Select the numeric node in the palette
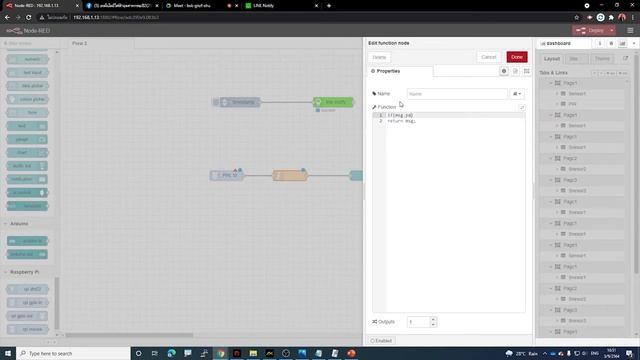Viewport: 640px width, 360px height. pos(27,59)
